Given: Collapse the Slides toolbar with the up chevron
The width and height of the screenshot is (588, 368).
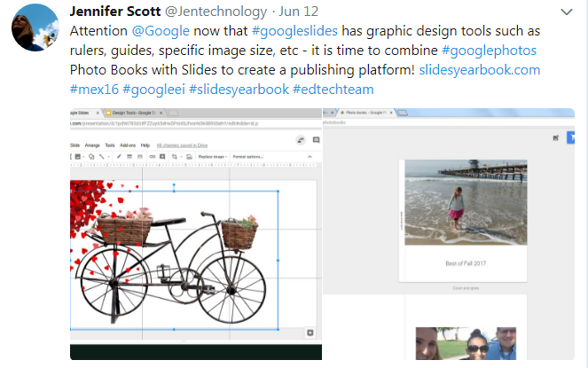Looking at the screenshot, I should tap(310, 157).
